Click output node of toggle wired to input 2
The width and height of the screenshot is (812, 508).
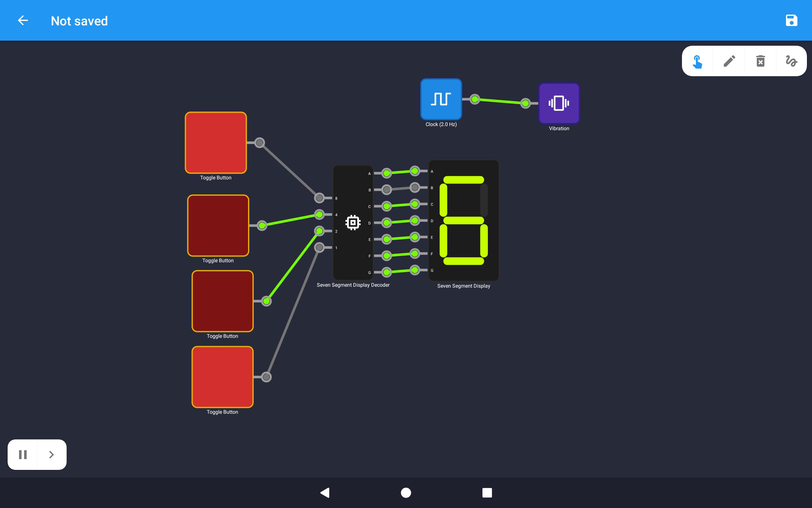pos(266,301)
